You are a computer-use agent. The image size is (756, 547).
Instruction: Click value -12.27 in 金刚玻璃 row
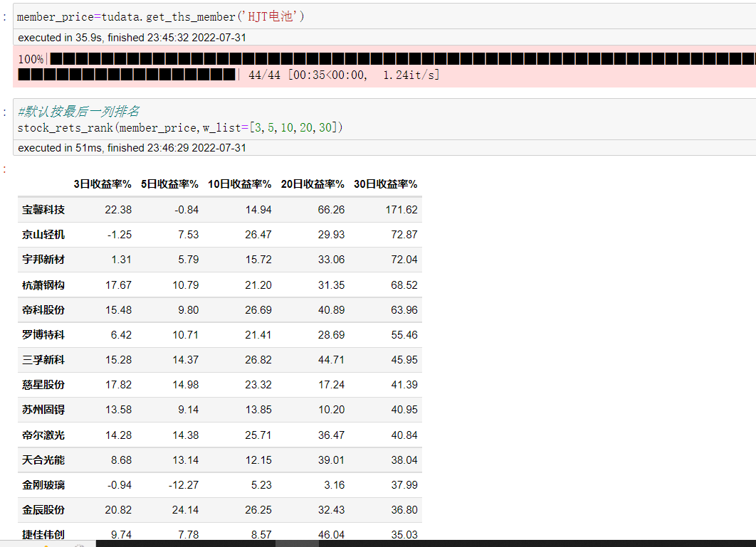pos(183,485)
